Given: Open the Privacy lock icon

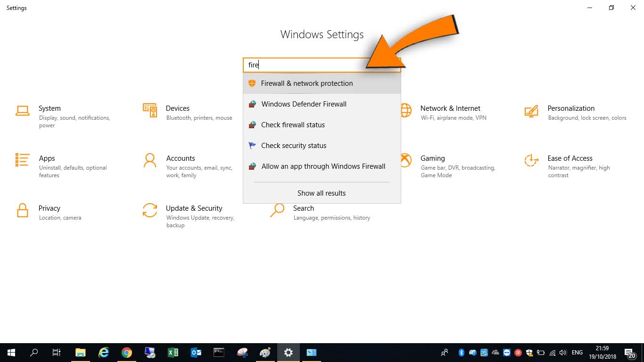Looking at the screenshot, I should 22,210.
